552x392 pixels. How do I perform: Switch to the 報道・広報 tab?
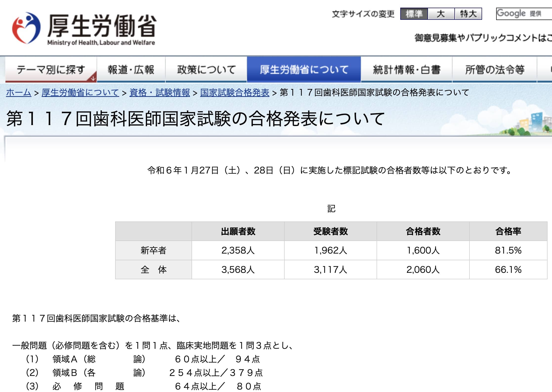pyautogui.click(x=130, y=69)
